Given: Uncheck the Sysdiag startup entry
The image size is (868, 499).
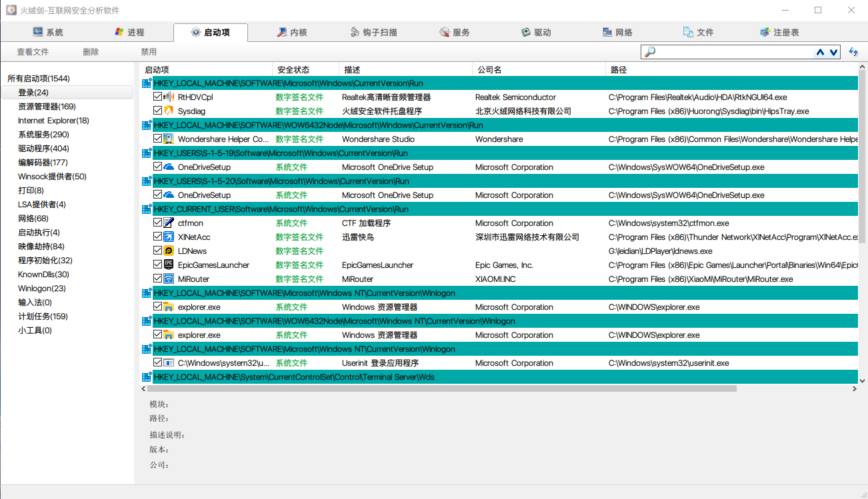Looking at the screenshot, I should pos(157,111).
